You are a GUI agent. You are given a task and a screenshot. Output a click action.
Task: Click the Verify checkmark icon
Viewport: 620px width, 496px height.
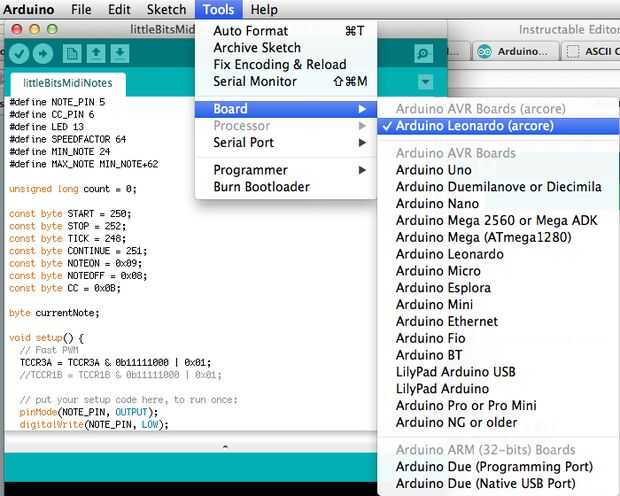(x=19, y=53)
